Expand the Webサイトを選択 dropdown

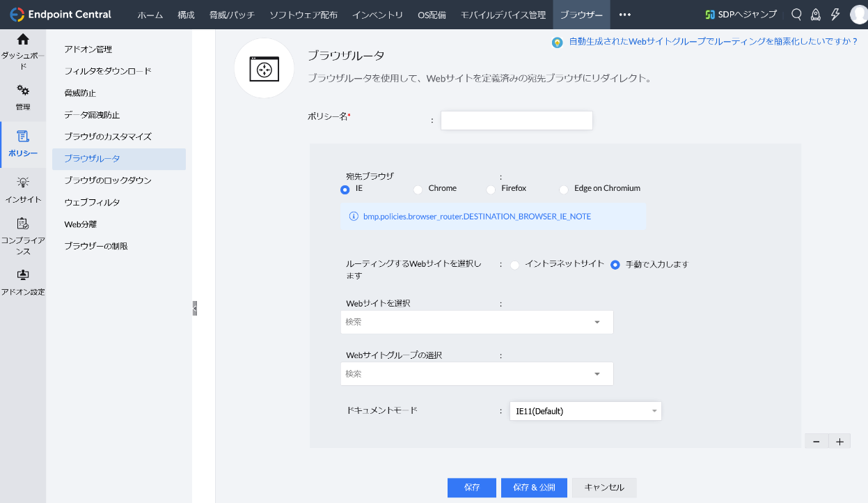[x=597, y=322]
